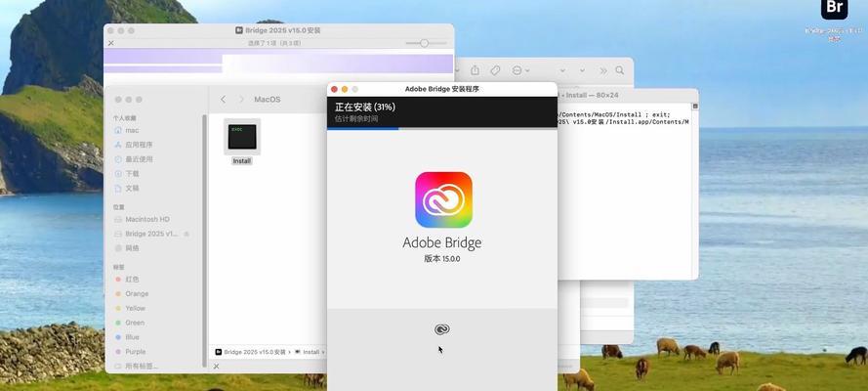Filter by the Green tag
The height and width of the screenshot is (391, 868).
tap(130, 323)
